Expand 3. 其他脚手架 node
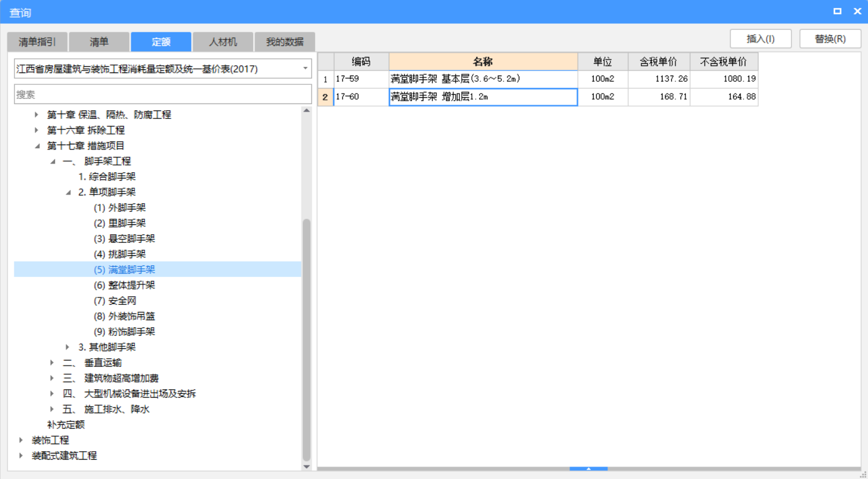The width and height of the screenshot is (868, 479). [67, 347]
